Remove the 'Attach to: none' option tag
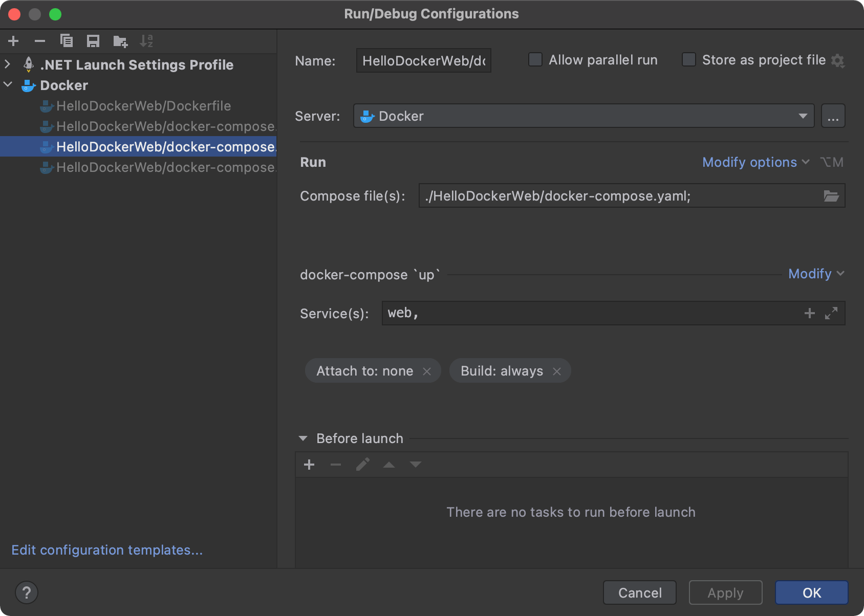 [427, 371]
